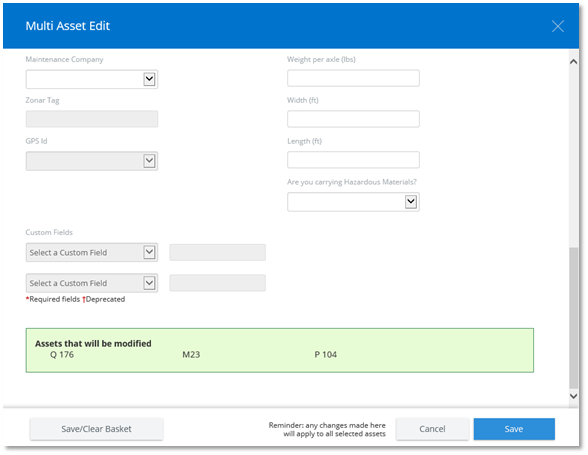Click the Zonar Tag input field
The image size is (588, 455).
tap(92, 119)
